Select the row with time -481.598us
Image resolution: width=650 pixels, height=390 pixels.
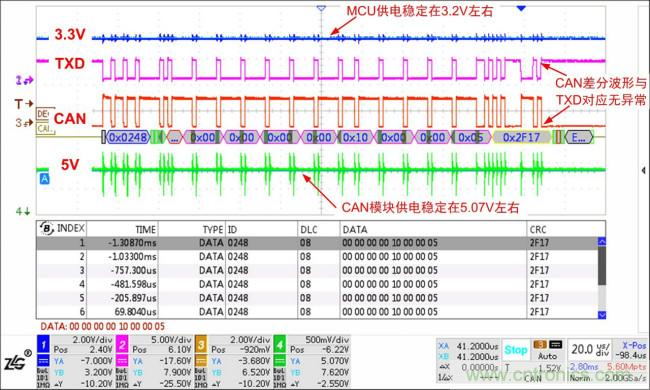coord(317,284)
